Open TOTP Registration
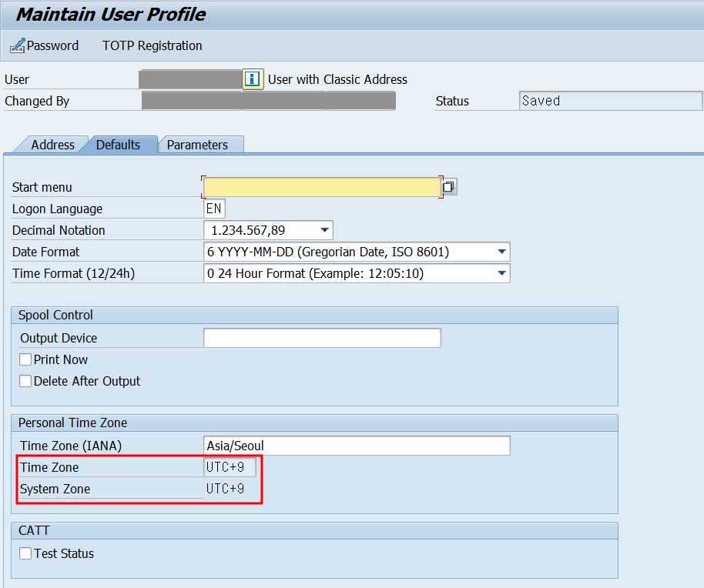704x588 pixels. pyautogui.click(x=153, y=45)
